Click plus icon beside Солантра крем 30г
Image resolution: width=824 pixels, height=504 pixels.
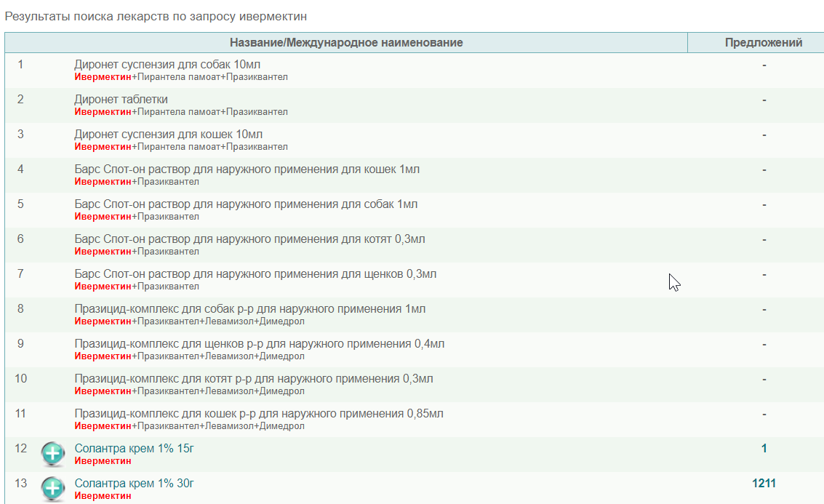pyautogui.click(x=53, y=489)
